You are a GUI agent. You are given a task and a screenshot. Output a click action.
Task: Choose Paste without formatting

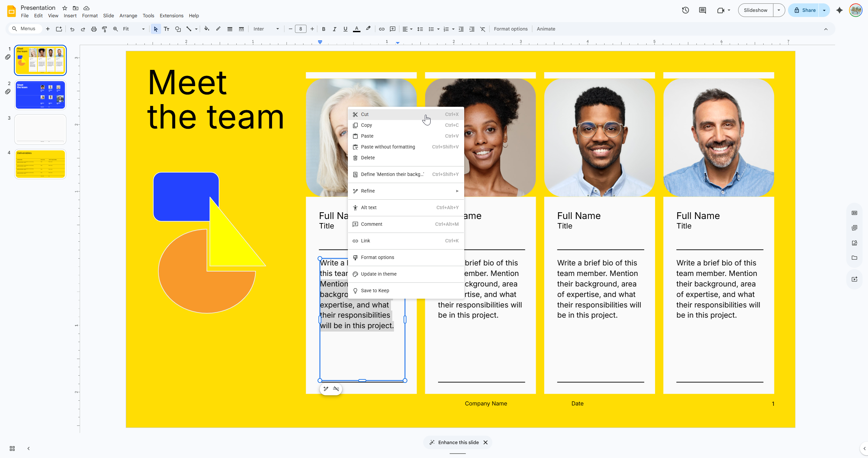406,147
